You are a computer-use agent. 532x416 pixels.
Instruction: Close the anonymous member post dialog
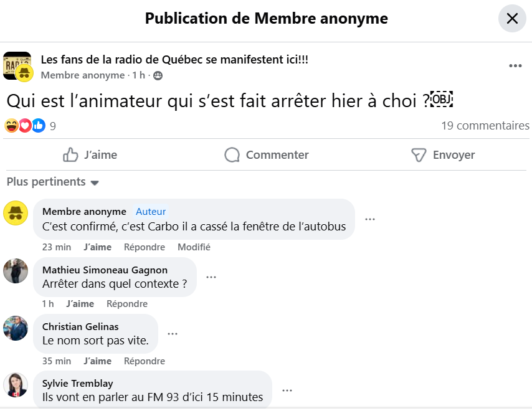[x=512, y=19]
